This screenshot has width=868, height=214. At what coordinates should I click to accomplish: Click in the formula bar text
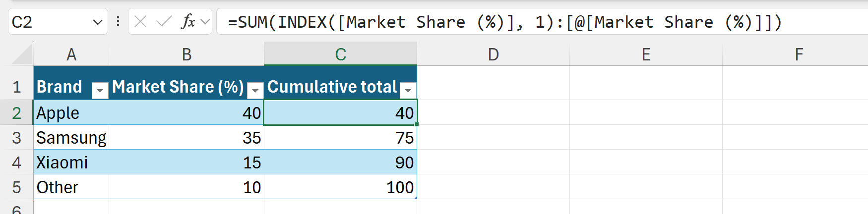coord(496,22)
